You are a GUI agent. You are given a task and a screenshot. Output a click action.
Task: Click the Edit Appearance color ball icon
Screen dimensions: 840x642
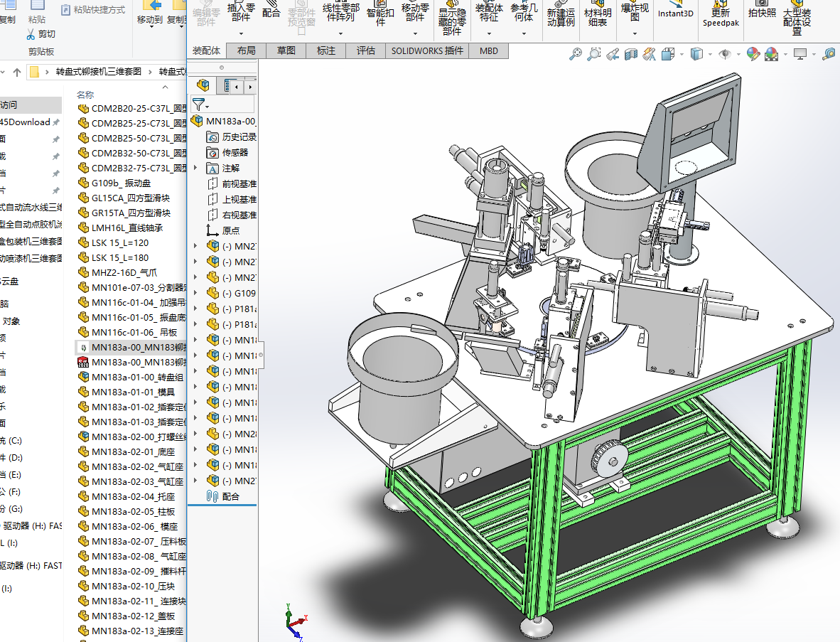click(x=753, y=54)
